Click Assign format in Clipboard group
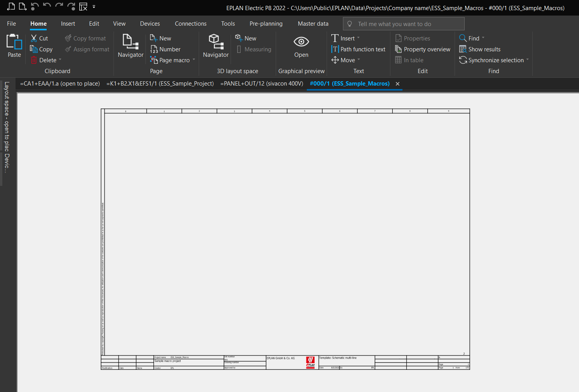The image size is (579, 392). [87, 49]
